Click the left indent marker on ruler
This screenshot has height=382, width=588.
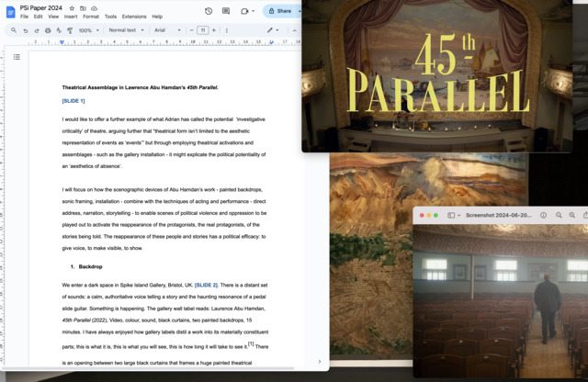(62, 42)
